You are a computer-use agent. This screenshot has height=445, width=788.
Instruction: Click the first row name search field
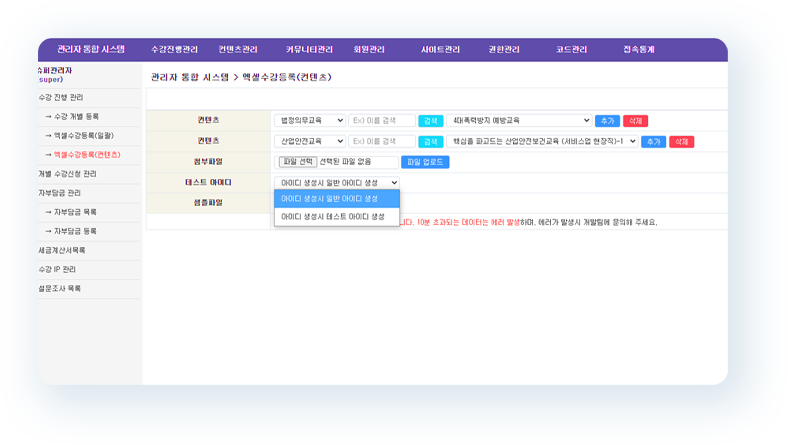tap(381, 120)
